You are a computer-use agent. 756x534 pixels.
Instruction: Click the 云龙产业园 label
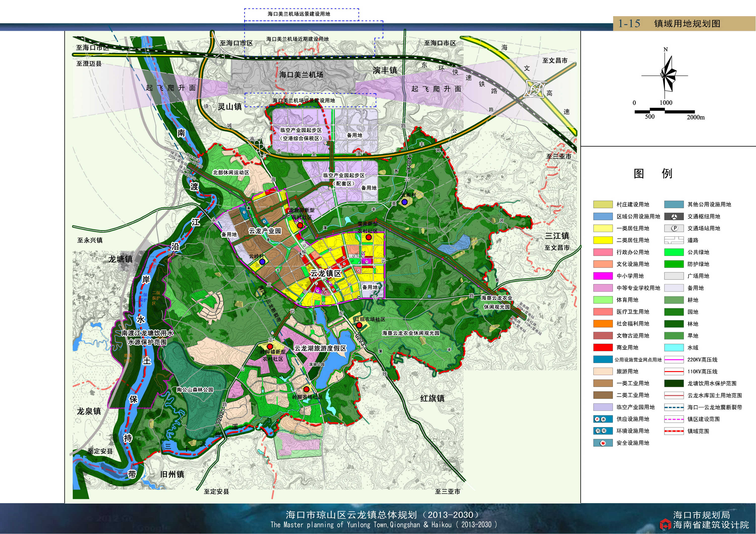point(265,231)
